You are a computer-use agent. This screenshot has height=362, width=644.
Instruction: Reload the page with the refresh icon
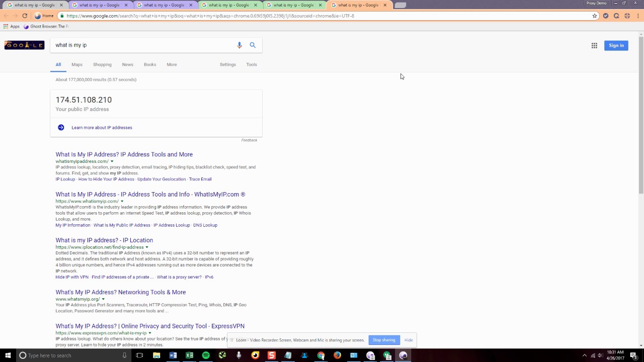click(25, 16)
